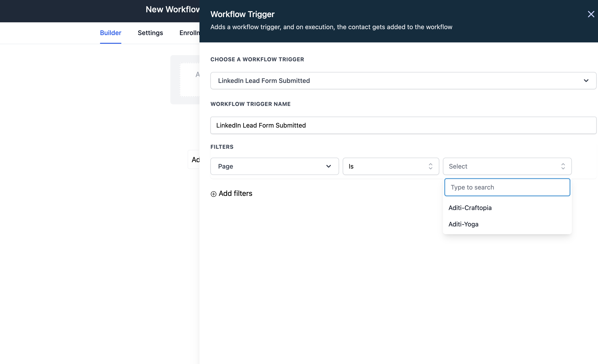Click the New Workflow title
The height and width of the screenshot is (364, 598).
(x=173, y=9)
